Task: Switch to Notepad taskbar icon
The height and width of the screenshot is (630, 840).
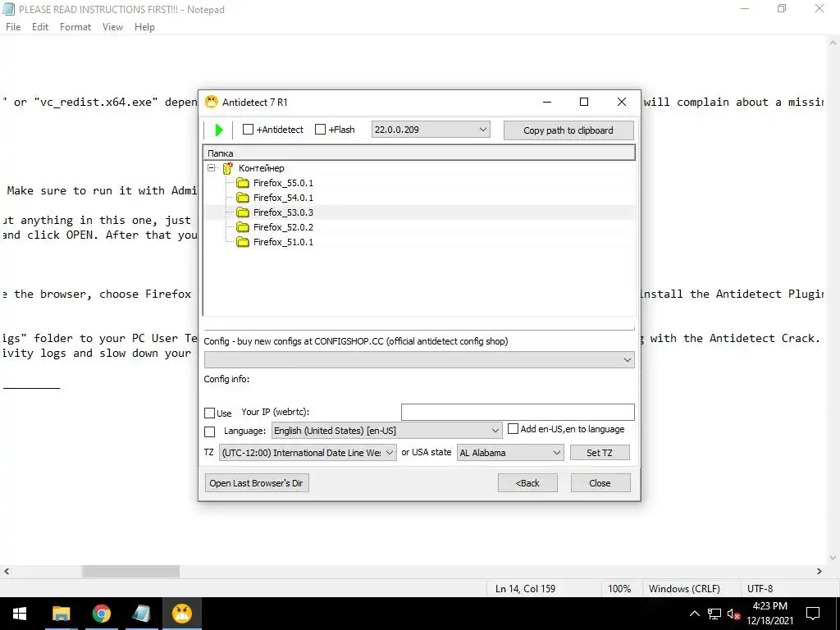Action: (141, 614)
